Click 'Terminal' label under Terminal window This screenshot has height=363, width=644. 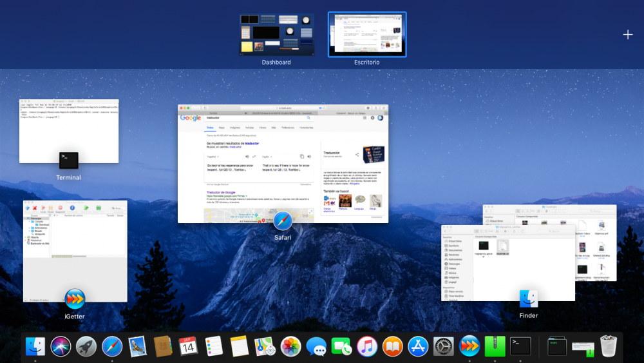[69, 177]
